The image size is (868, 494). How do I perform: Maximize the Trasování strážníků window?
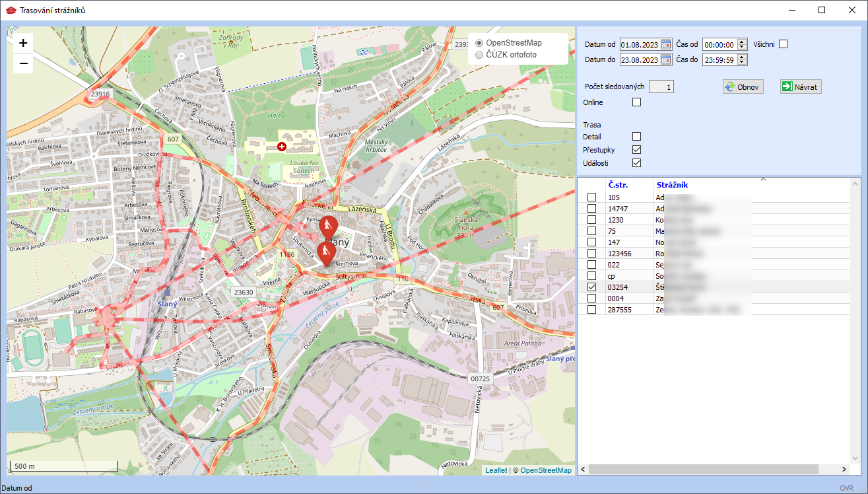pos(822,10)
